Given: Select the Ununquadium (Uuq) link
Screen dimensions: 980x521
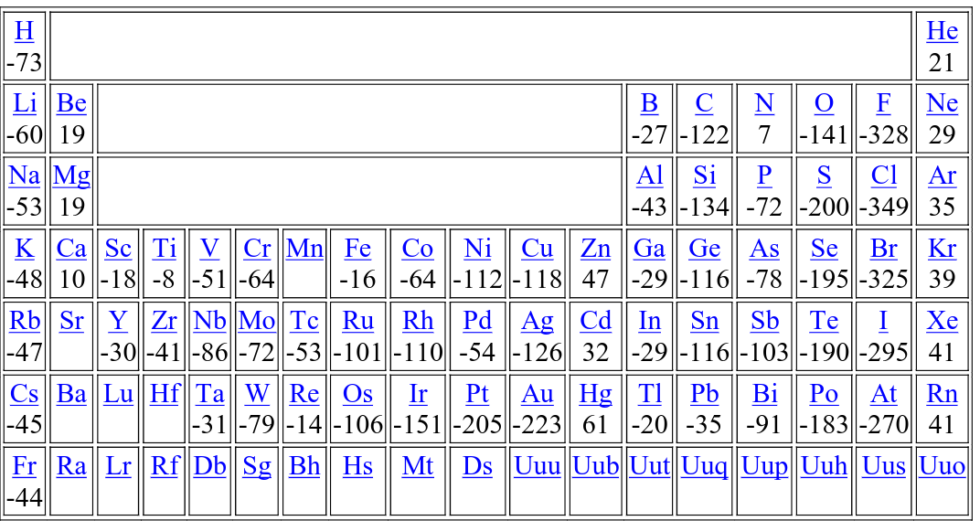Looking at the screenshot, I should tap(704, 466).
